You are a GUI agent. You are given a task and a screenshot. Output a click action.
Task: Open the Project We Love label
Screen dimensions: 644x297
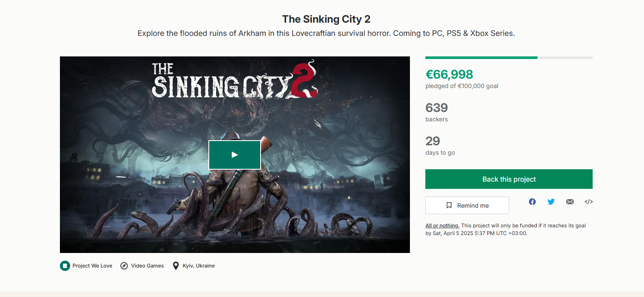pos(92,266)
